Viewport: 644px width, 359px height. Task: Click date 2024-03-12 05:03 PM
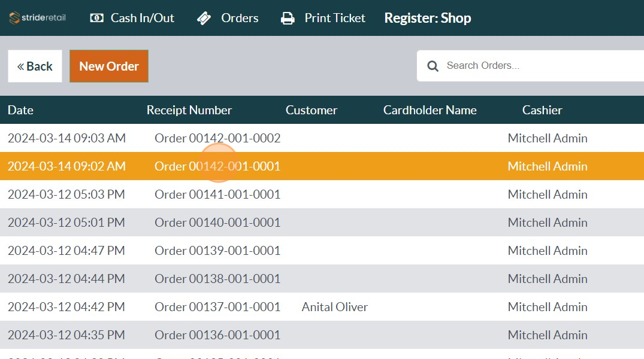(66, 194)
